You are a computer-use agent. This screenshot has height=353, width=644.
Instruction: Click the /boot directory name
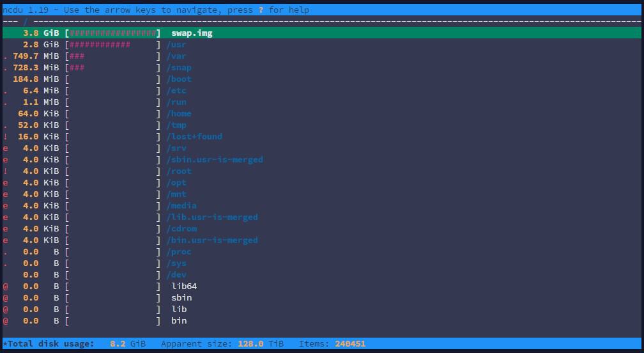point(179,79)
